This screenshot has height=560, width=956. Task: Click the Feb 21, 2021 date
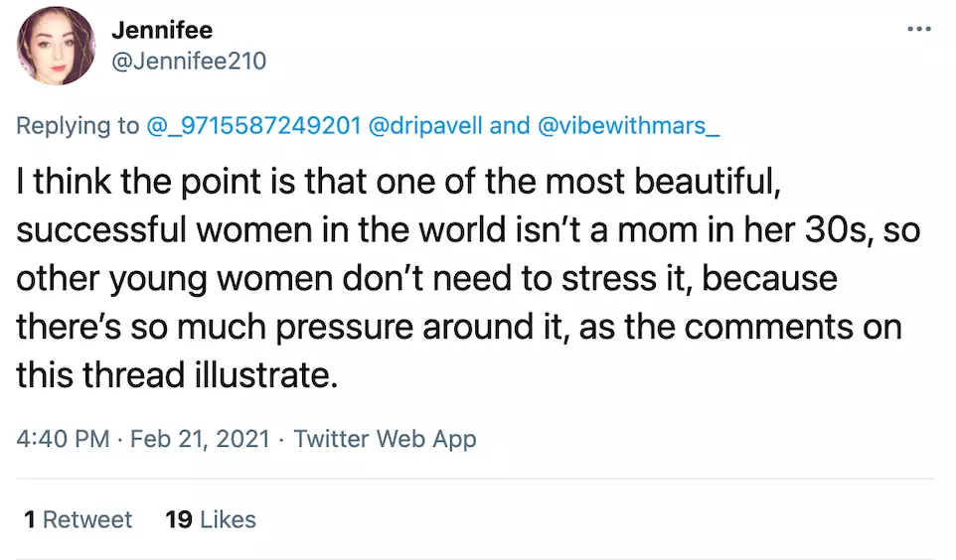coord(199,439)
